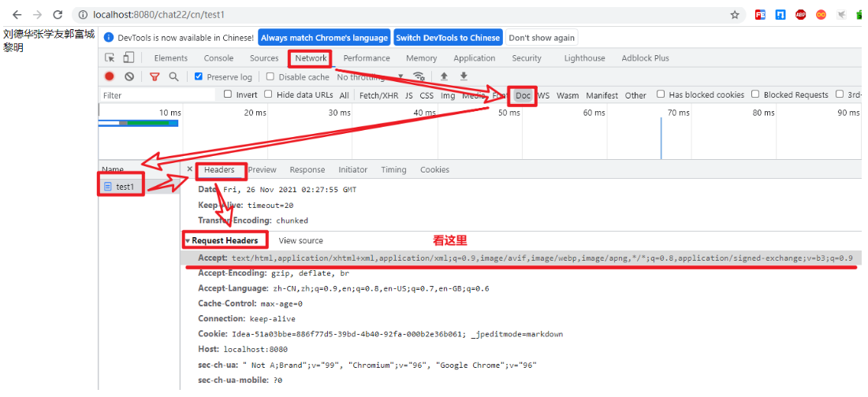Uncheck the Preserve log checkbox
The height and width of the screenshot is (397, 868).
tap(199, 77)
